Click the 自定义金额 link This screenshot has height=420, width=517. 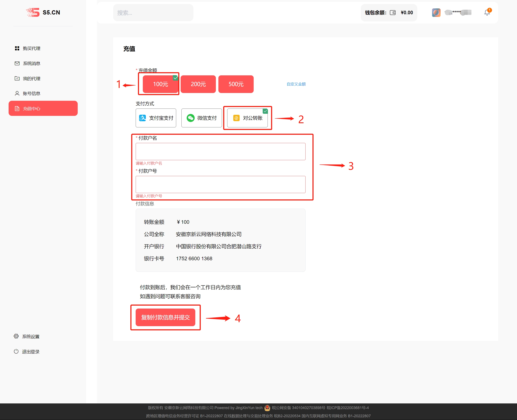click(x=296, y=84)
